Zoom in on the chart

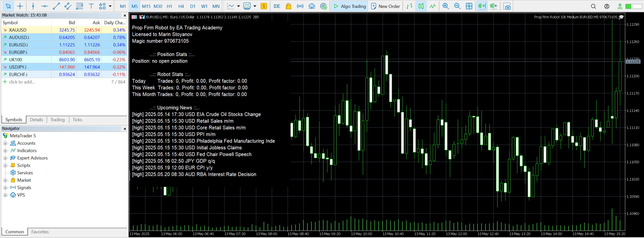tap(446, 6)
